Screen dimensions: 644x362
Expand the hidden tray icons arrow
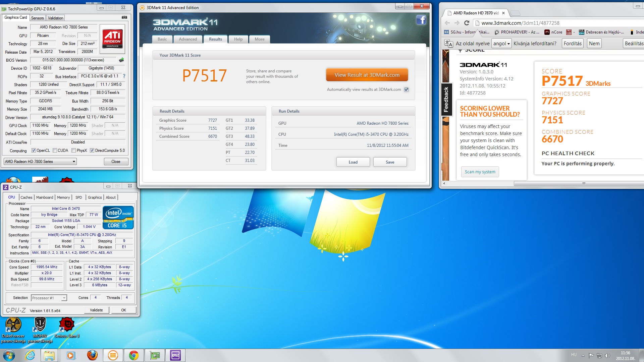[583, 355]
